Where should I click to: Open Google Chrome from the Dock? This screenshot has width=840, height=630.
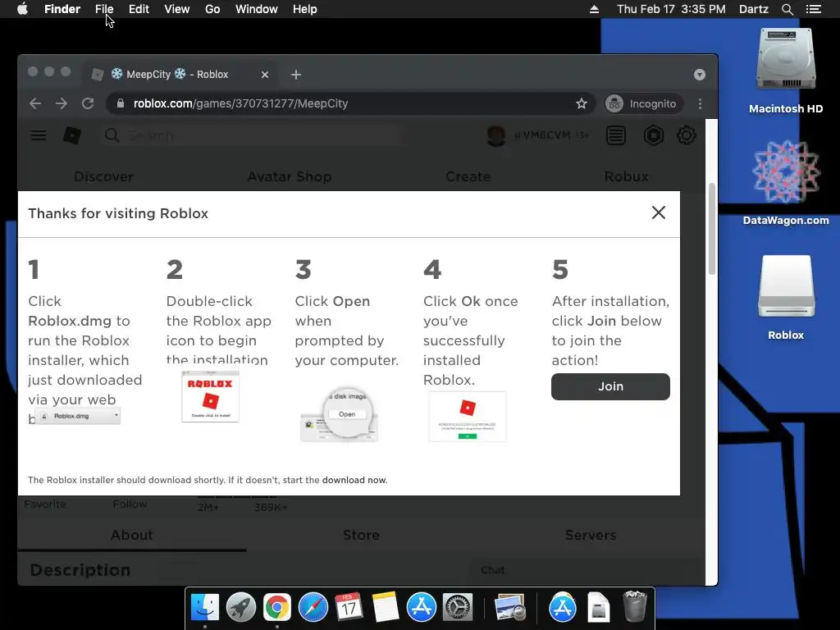point(277,608)
